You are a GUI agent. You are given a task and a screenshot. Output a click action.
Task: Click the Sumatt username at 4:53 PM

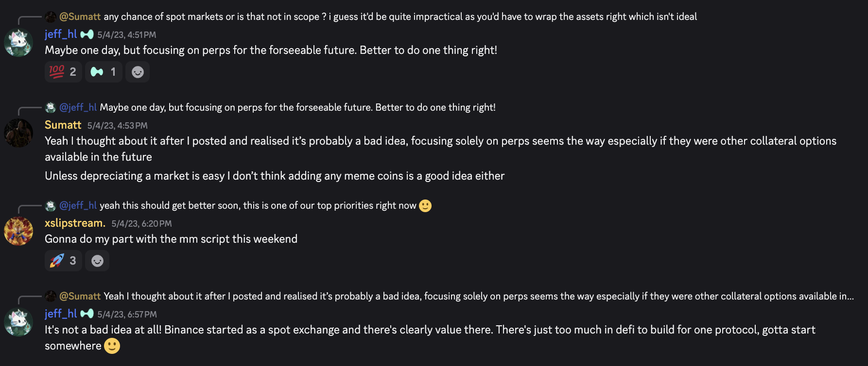pyautogui.click(x=63, y=125)
